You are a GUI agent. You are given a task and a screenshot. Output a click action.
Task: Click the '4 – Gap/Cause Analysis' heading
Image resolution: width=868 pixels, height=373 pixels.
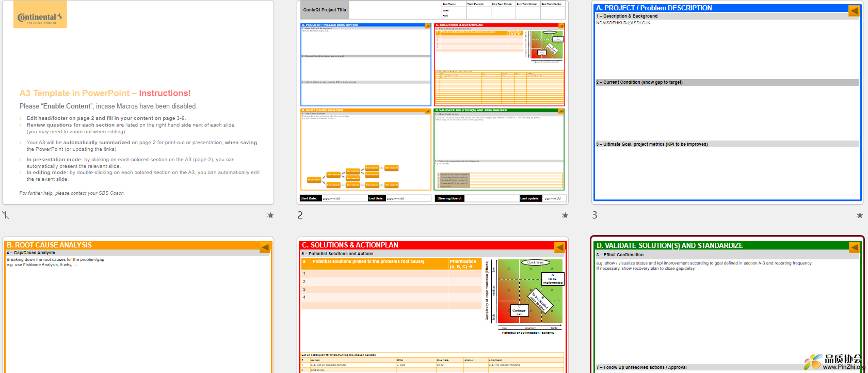point(31,253)
